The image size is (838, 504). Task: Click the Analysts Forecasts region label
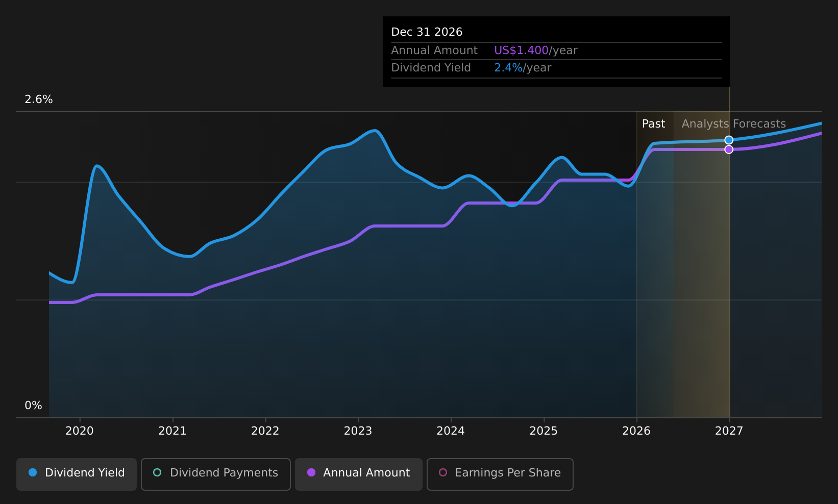pyautogui.click(x=734, y=124)
